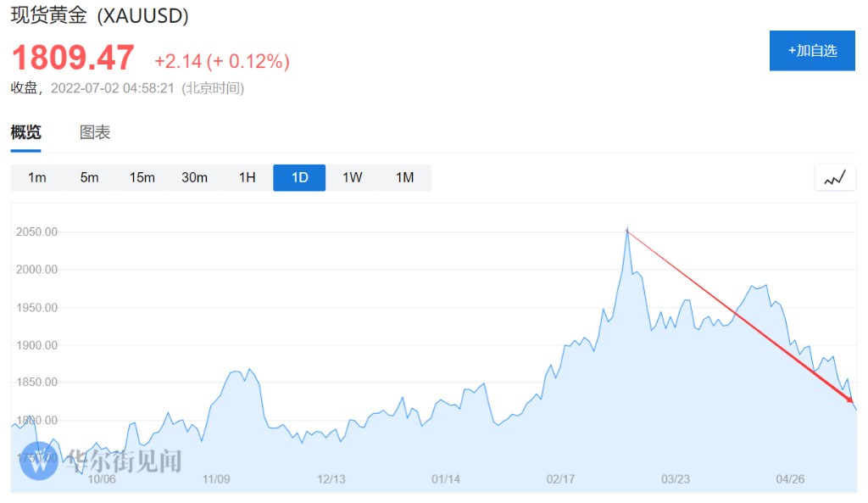This screenshot has width=868, height=503.
Task: Choose the 30m interval
Action: pyautogui.click(x=194, y=178)
